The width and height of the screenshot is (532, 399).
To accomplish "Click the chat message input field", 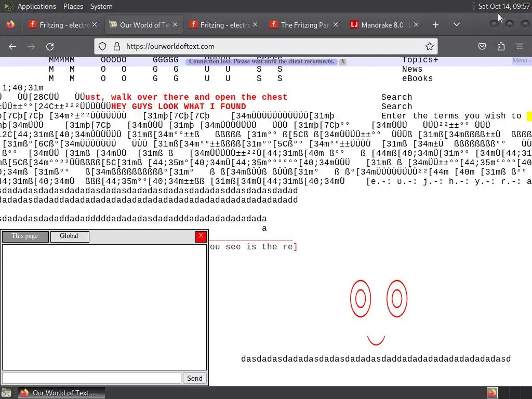I will (x=91, y=378).
